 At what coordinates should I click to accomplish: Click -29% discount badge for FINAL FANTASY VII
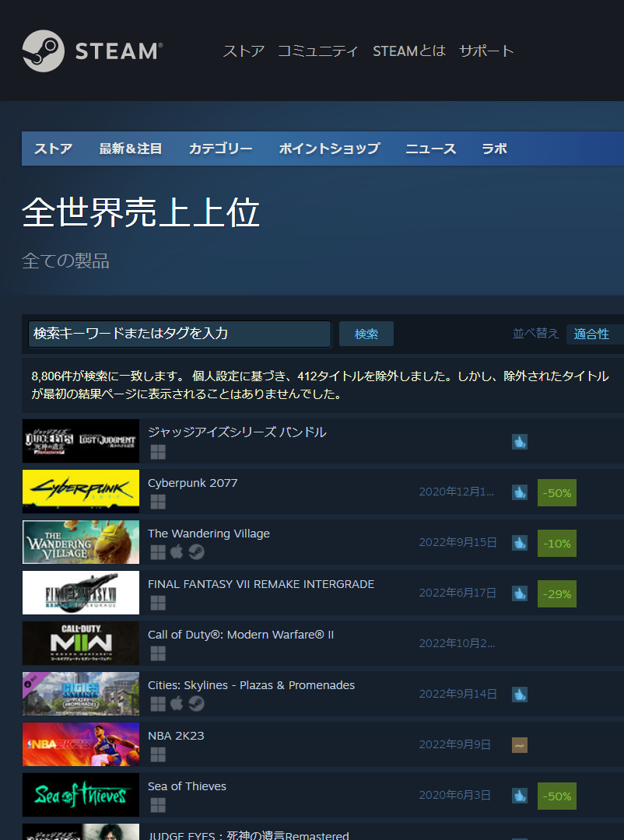point(557,594)
